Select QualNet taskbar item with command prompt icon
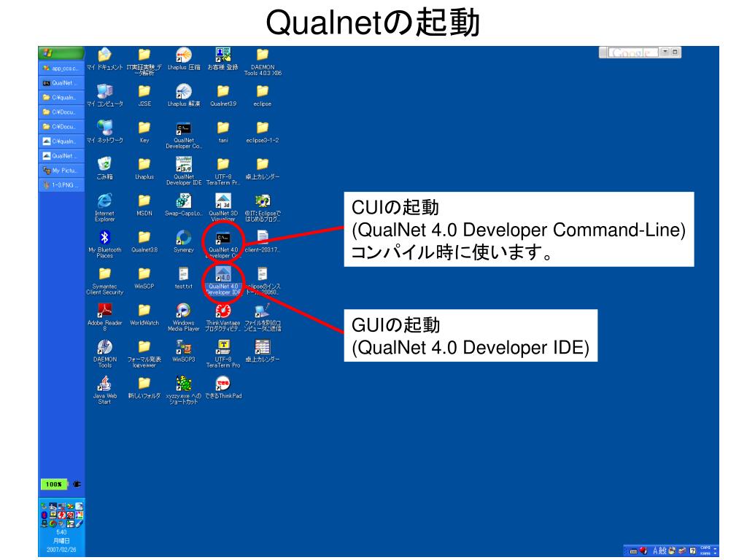The width and height of the screenshot is (747, 560). click(61, 83)
